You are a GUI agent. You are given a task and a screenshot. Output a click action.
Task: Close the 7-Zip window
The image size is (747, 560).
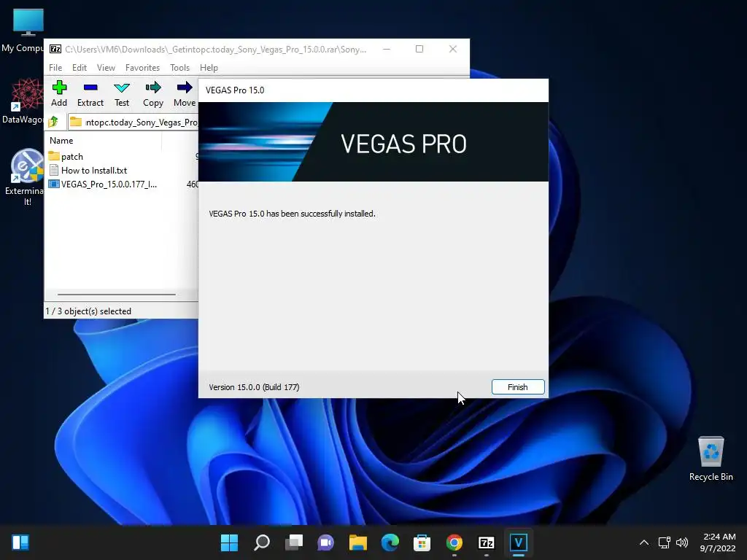(452, 49)
